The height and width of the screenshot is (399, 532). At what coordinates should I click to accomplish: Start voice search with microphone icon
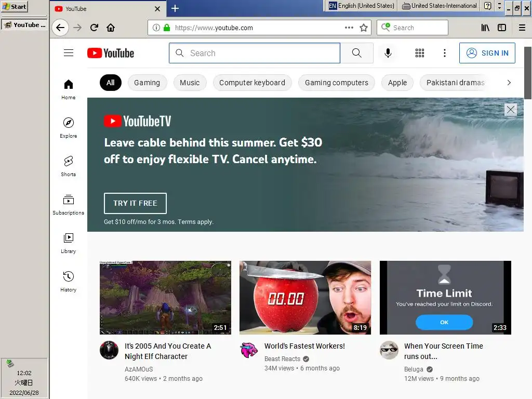[388, 53]
